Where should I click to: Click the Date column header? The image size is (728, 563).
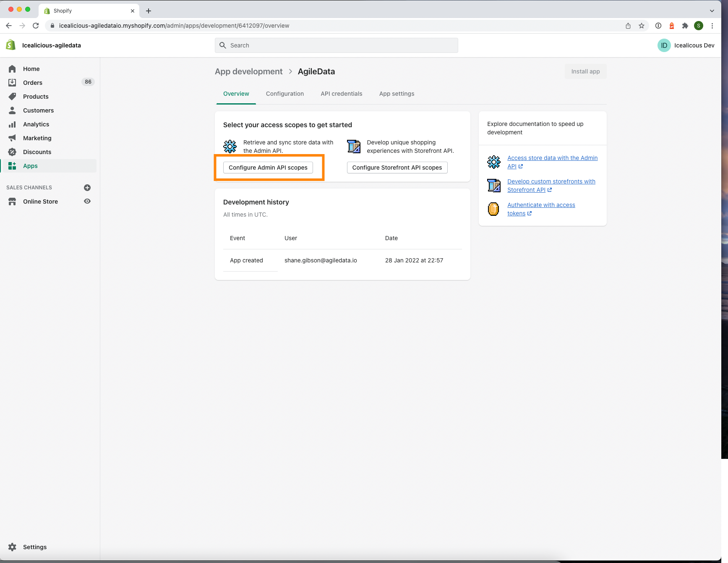tap(391, 238)
